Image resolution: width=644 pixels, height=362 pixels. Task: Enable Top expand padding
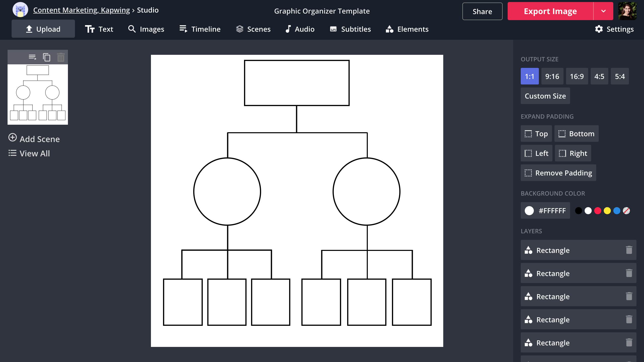(x=536, y=133)
